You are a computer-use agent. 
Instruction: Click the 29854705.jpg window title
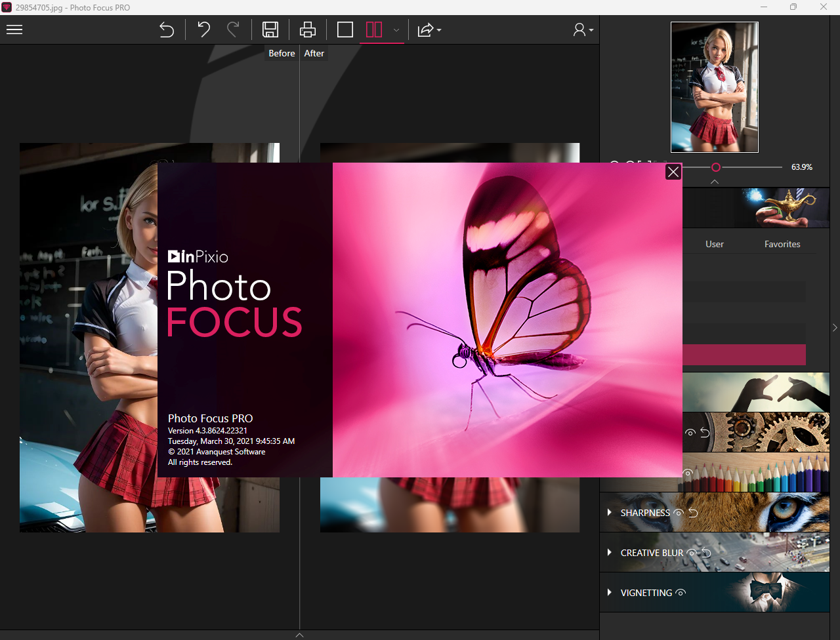point(73,7)
